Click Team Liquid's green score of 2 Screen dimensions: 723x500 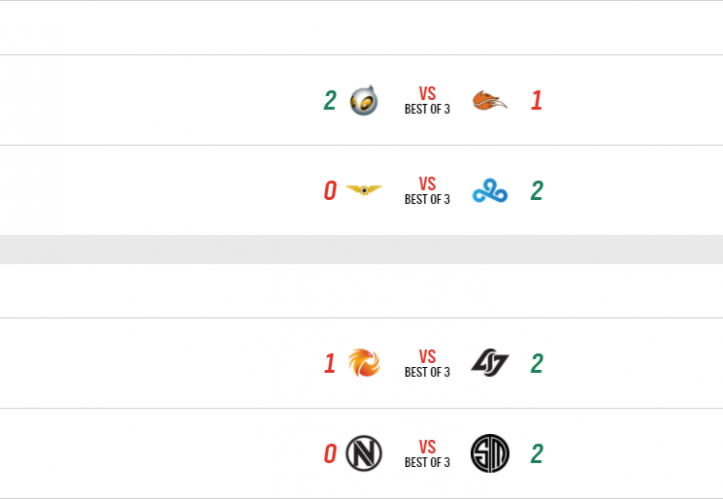click(x=329, y=101)
